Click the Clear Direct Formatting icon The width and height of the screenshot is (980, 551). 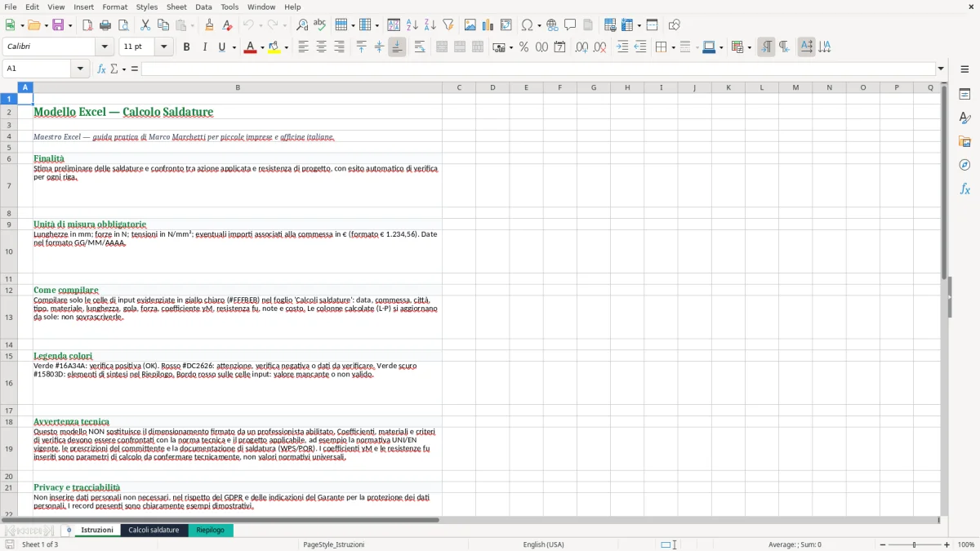pyautogui.click(x=228, y=25)
